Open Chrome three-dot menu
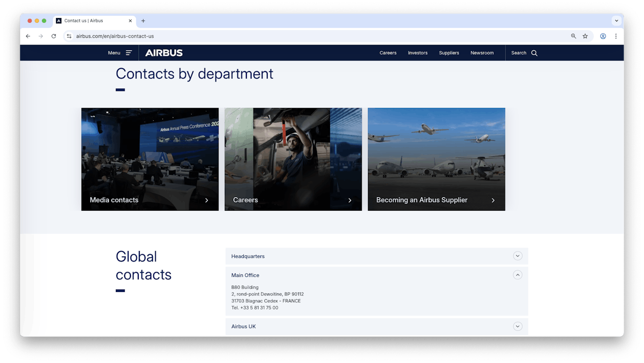The image size is (644, 363). (x=616, y=36)
